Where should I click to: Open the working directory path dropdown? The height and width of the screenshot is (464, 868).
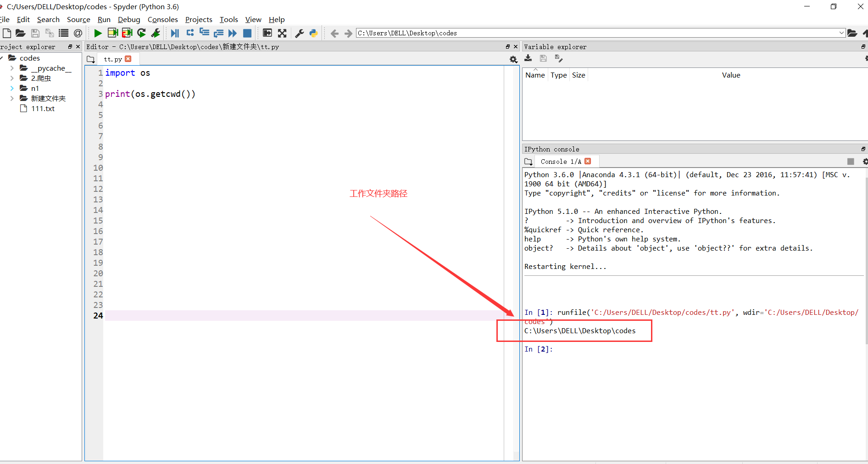pyautogui.click(x=841, y=33)
